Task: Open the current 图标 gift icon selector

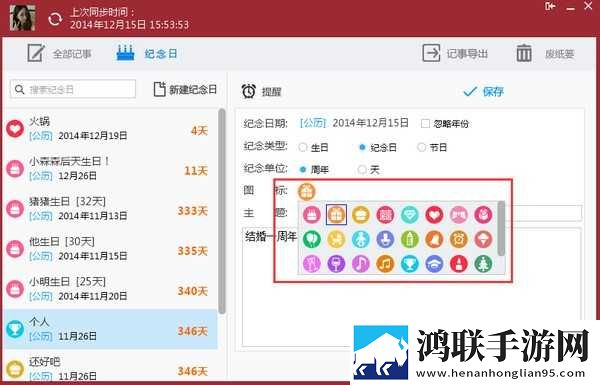Action: 307,191
